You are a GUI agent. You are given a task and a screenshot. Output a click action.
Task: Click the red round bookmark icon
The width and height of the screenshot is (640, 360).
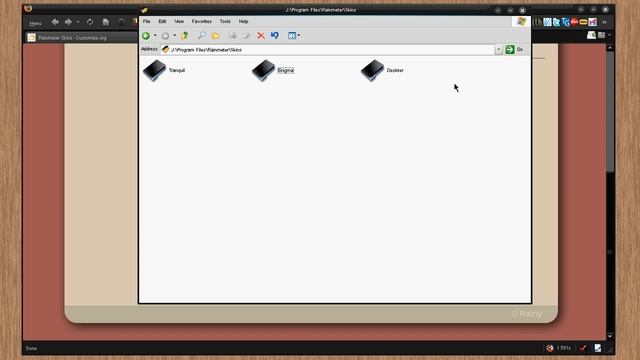pos(575,22)
